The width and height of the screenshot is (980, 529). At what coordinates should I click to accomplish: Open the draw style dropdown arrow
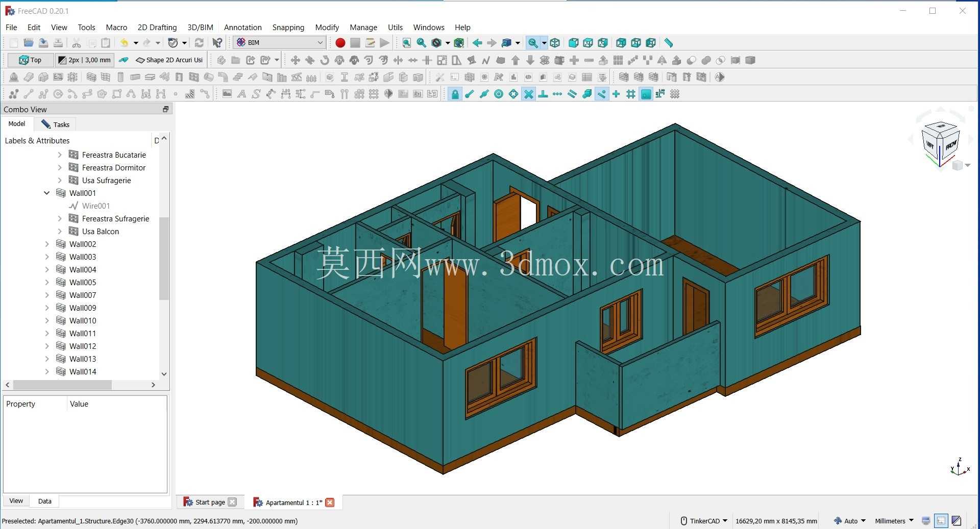(448, 43)
